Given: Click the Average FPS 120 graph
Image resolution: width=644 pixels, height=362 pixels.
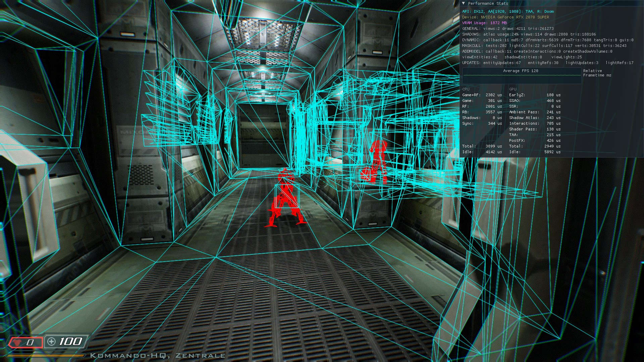Looking at the screenshot, I should 522,76.
